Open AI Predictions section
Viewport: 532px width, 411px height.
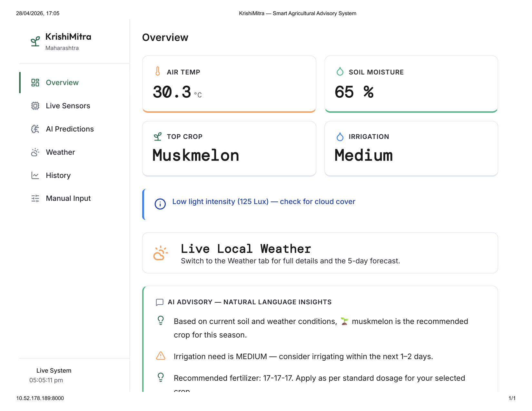point(74,129)
